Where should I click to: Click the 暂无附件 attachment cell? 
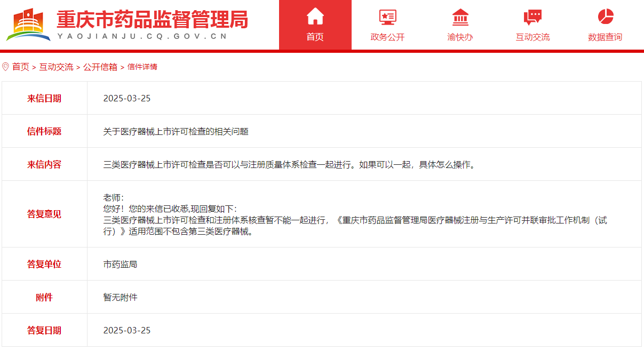120,297
